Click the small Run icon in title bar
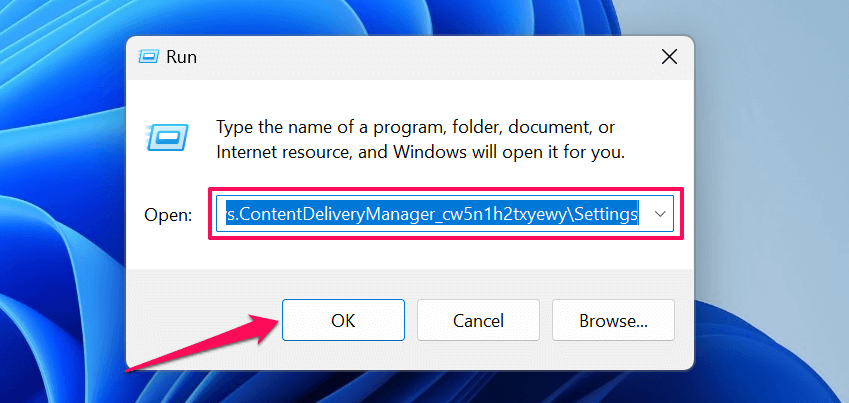Viewport: 849px width, 403px height. [x=150, y=58]
